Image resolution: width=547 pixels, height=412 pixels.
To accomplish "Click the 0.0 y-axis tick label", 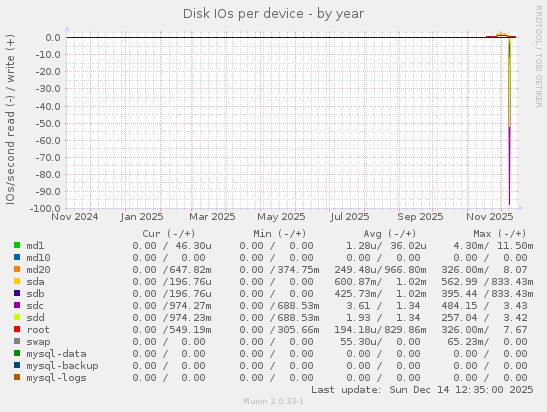I will (x=53, y=37).
